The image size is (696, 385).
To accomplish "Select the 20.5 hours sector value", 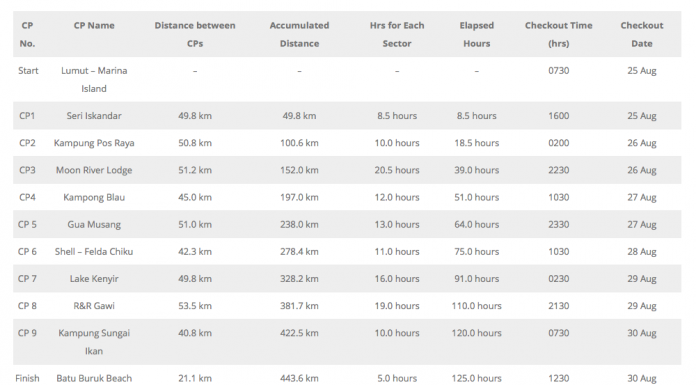I will tap(397, 170).
